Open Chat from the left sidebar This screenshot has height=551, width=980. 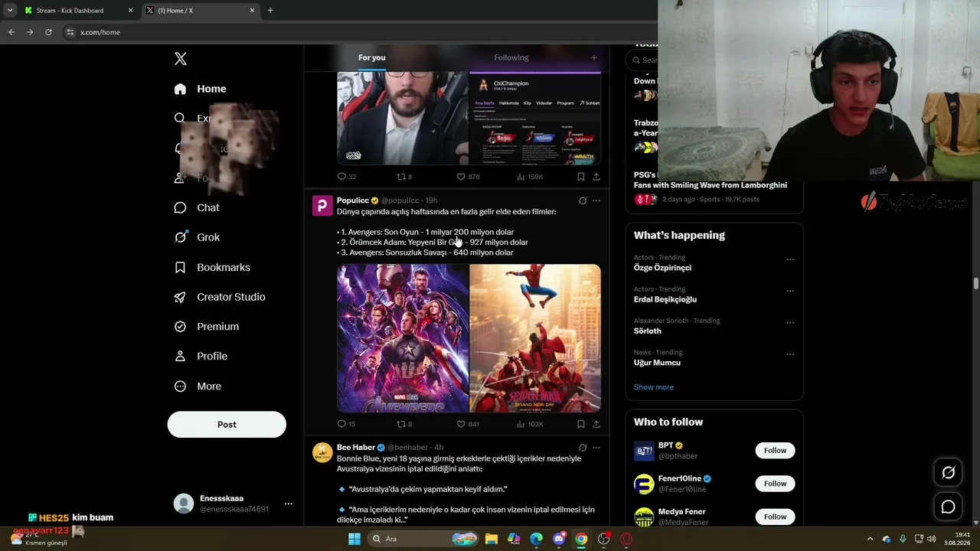pyautogui.click(x=197, y=207)
